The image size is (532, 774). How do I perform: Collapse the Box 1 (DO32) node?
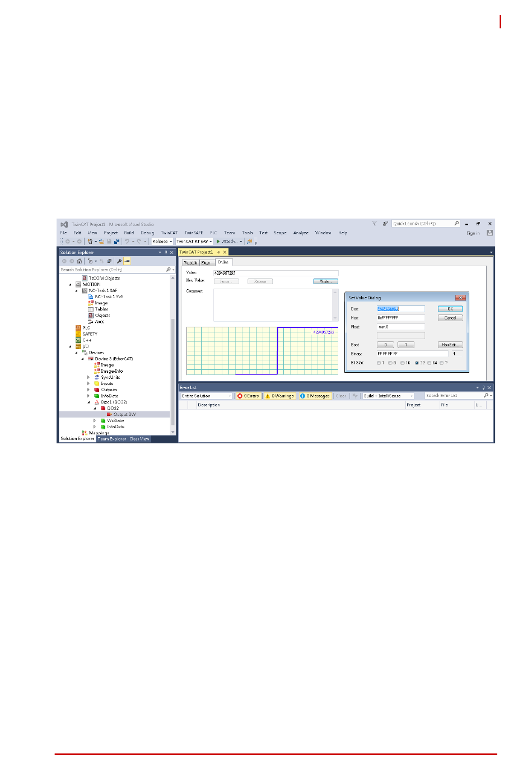pos(88,402)
